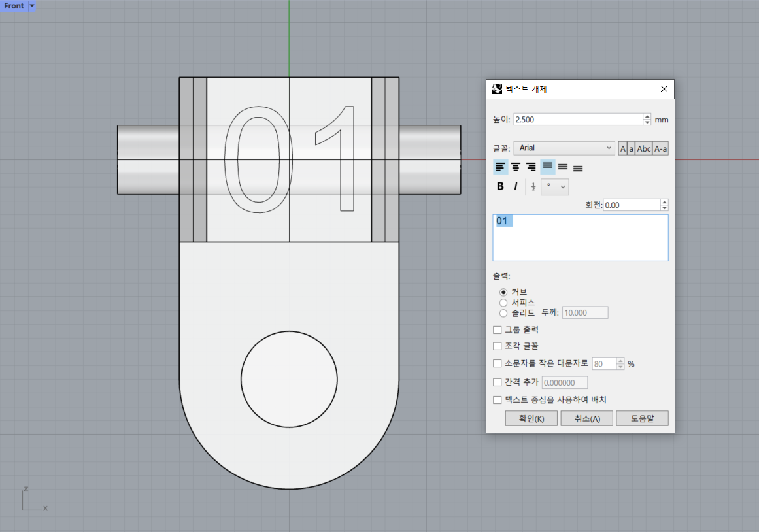Align text center horizontally
This screenshot has height=532, width=759.
point(516,167)
